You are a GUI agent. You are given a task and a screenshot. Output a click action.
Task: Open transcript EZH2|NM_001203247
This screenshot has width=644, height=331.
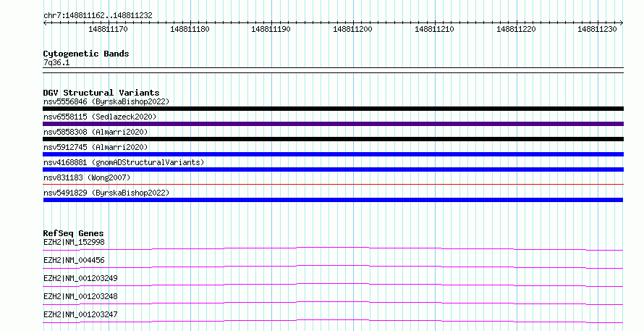click(80, 314)
